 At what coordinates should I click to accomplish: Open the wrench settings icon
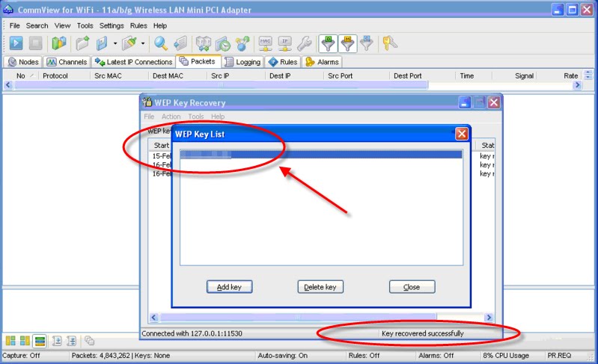tap(305, 43)
